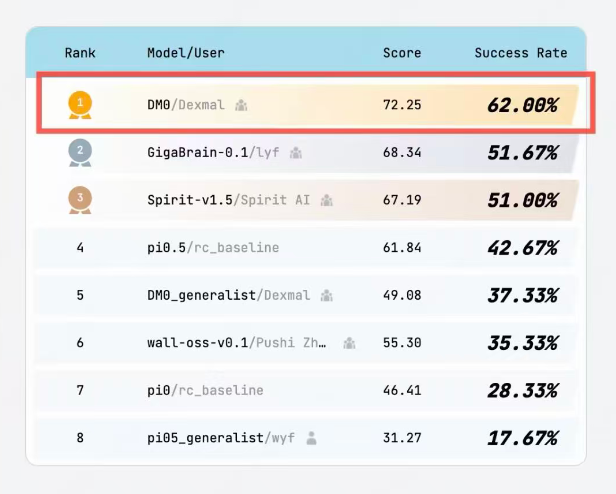This screenshot has width=616, height=494.
Task: Sort by the Score column header
Action: click(x=402, y=53)
